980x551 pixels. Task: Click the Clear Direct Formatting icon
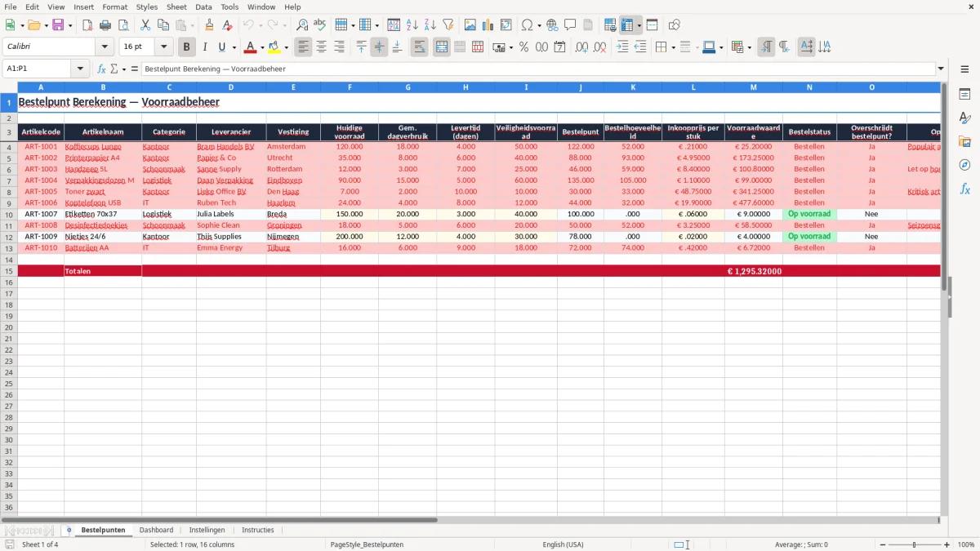[x=228, y=25]
